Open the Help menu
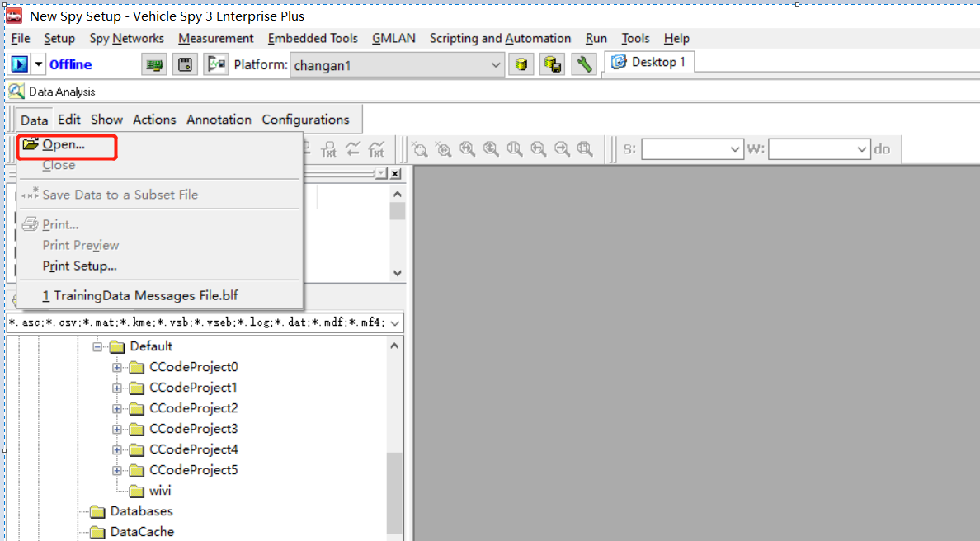 [676, 38]
